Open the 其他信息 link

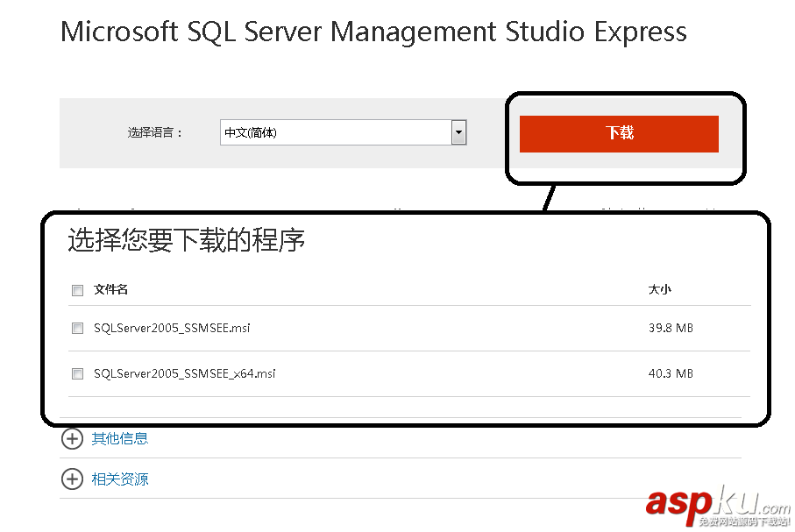(120, 438)
